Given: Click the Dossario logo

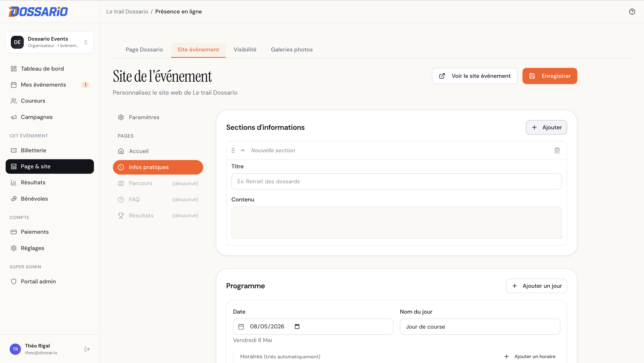Looking at the screenshot, I should [38, 11].
